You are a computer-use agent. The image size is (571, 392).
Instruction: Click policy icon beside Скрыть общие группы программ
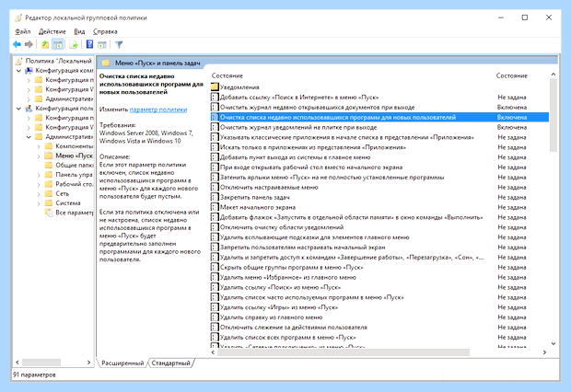pyautogui.click(x=215, y=267)
